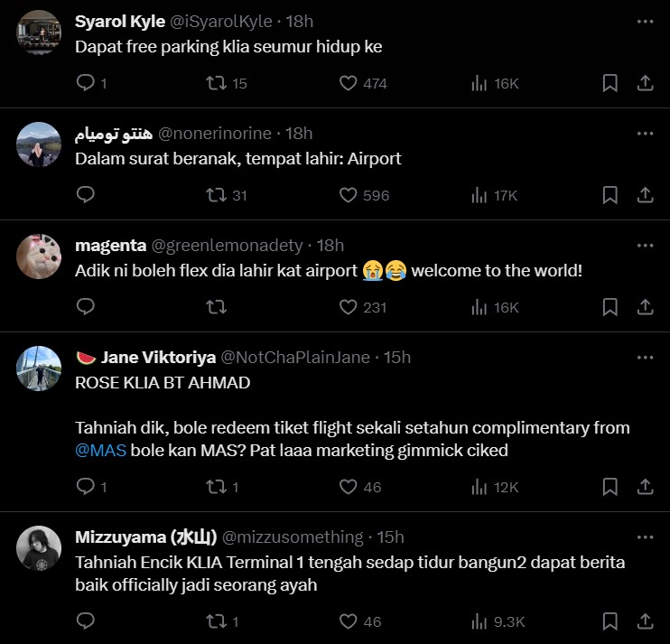Reply to Syarol Kyle's tweet
This screenshot has width=670, height=644.
[86, 83]
